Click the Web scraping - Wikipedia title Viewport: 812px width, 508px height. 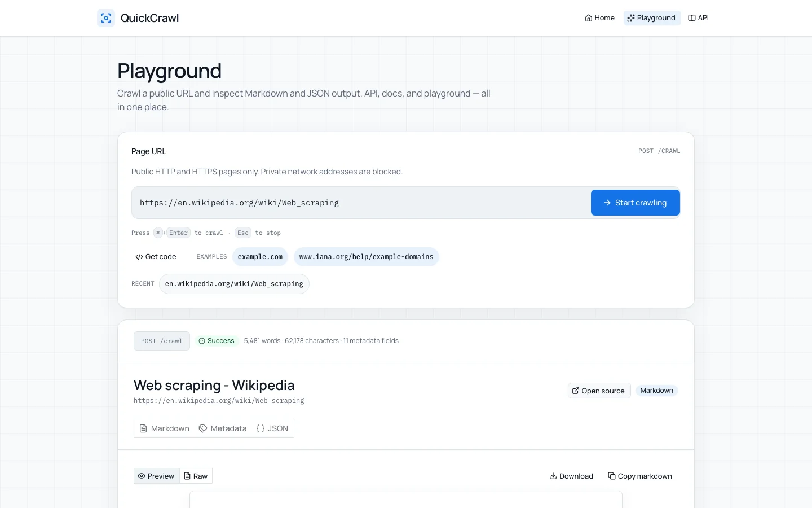[x=214, y=385]
